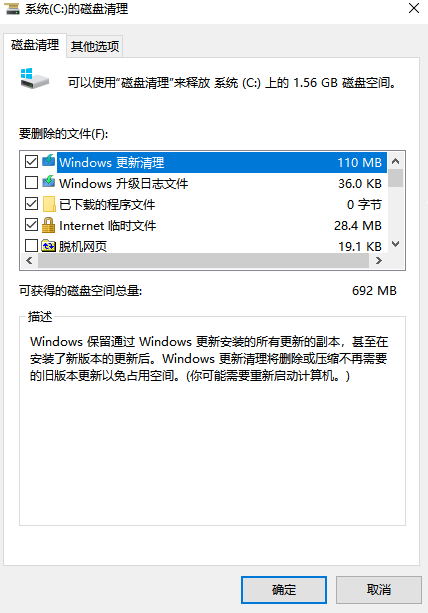Click file list scroll down arrow

tap(396, 244)
